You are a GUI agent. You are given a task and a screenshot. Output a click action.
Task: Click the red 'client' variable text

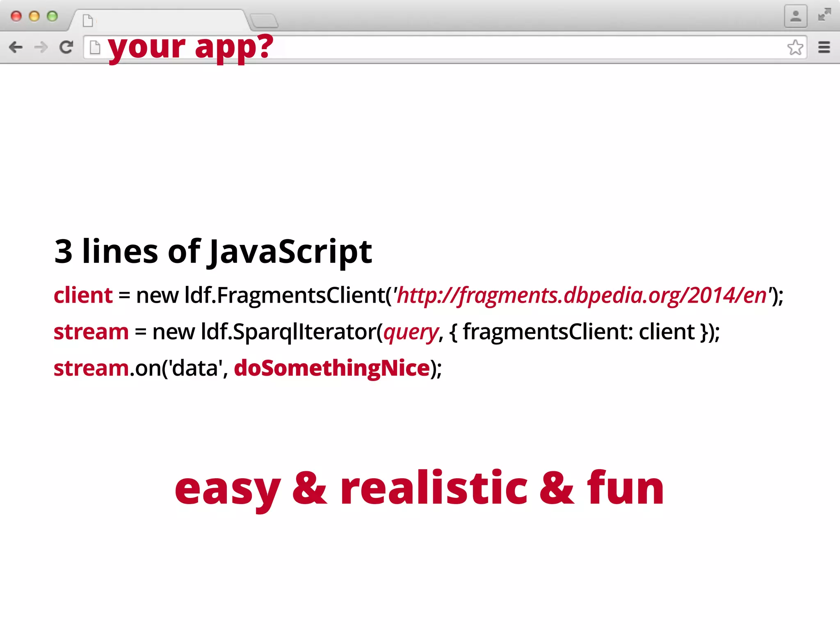(x=83, y=295)
